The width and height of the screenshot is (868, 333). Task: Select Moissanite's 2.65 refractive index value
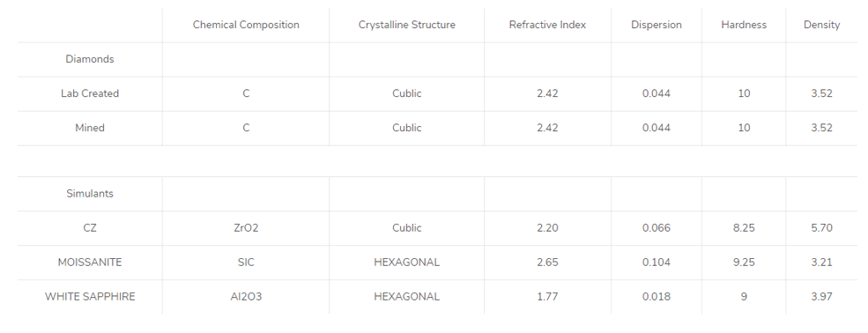(x=547, y=263)
